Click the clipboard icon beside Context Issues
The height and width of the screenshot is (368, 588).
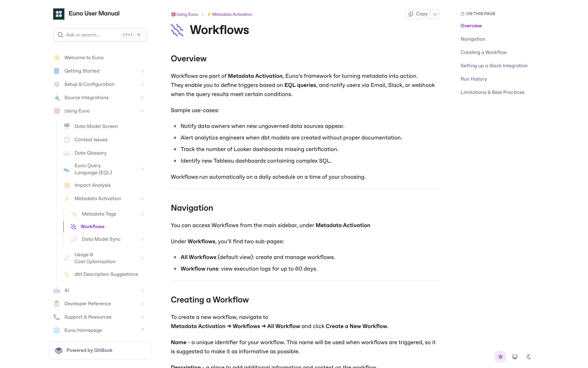pyautogui.click(x=67, y=140)
